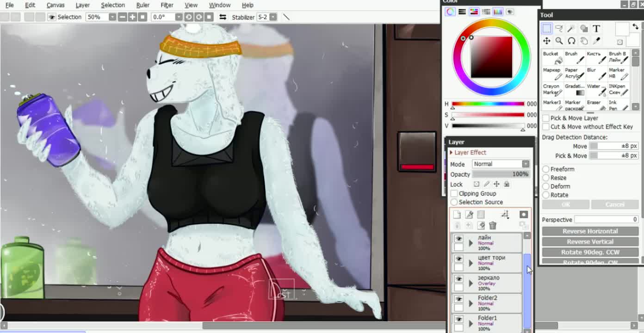Open the Filter menu
Screen dimensions: 644x333
tap(167, 5)
